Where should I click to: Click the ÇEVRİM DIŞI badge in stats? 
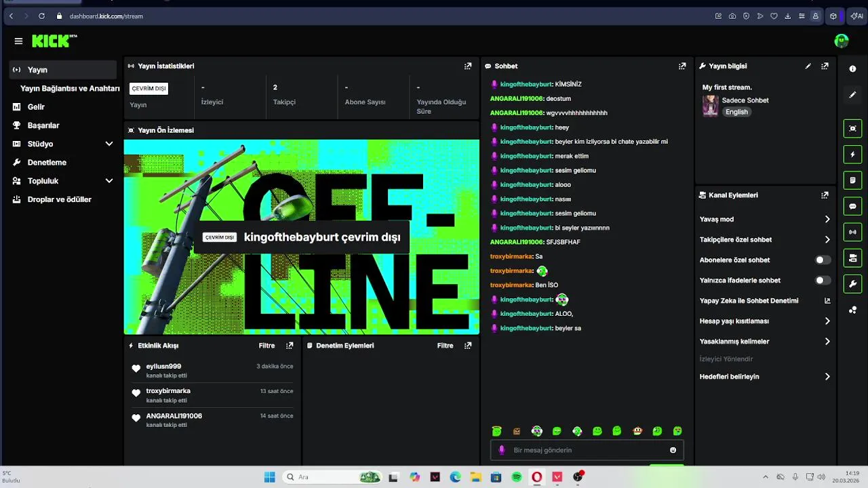149,88
